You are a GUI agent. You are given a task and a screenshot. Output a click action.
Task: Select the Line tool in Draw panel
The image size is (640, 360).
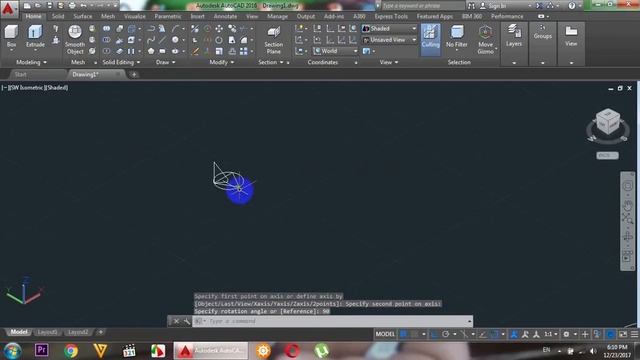point(162,40)
